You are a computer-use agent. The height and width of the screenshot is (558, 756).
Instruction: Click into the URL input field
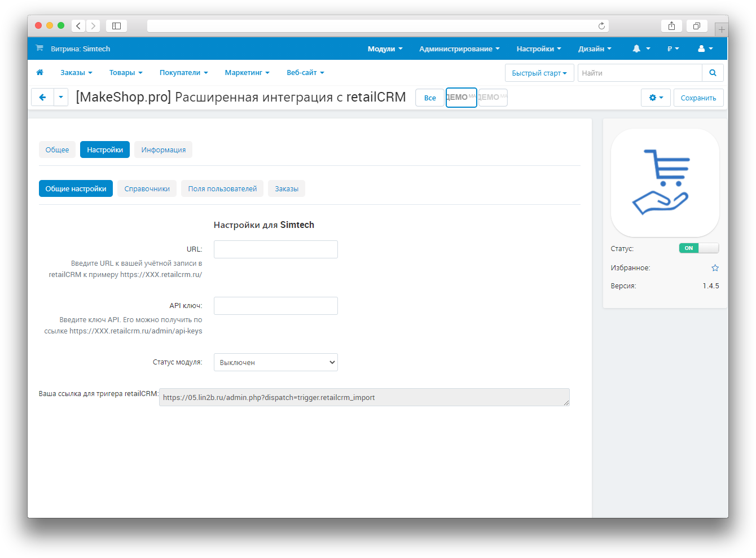coord(275,249)
